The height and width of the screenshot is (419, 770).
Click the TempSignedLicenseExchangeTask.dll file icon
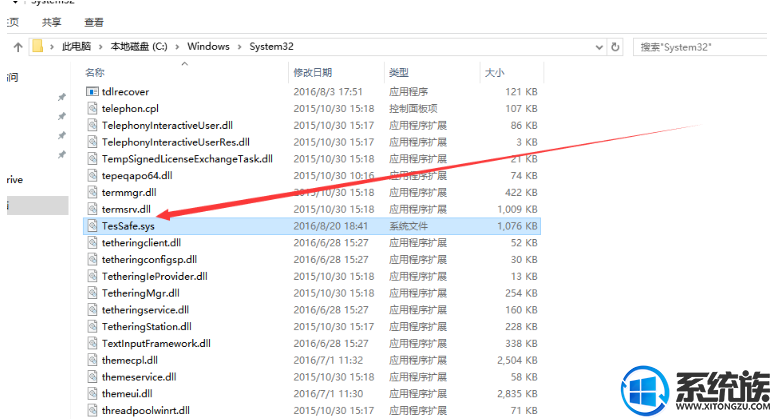pos(92,159)
